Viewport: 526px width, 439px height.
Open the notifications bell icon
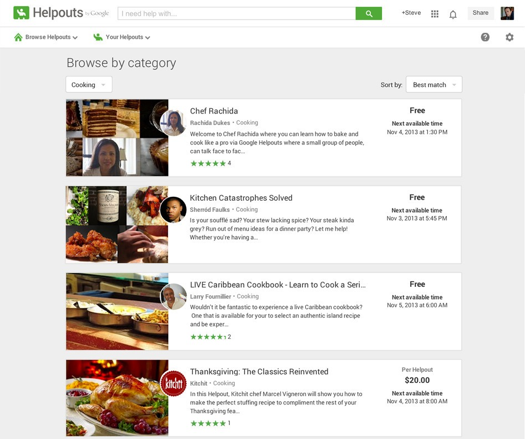point(453,14)
